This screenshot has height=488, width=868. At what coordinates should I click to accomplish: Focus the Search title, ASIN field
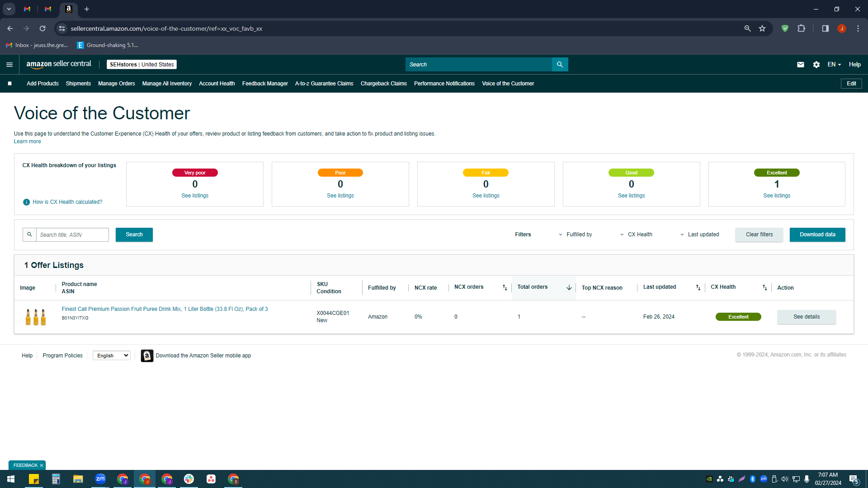[x=72, y=235]
